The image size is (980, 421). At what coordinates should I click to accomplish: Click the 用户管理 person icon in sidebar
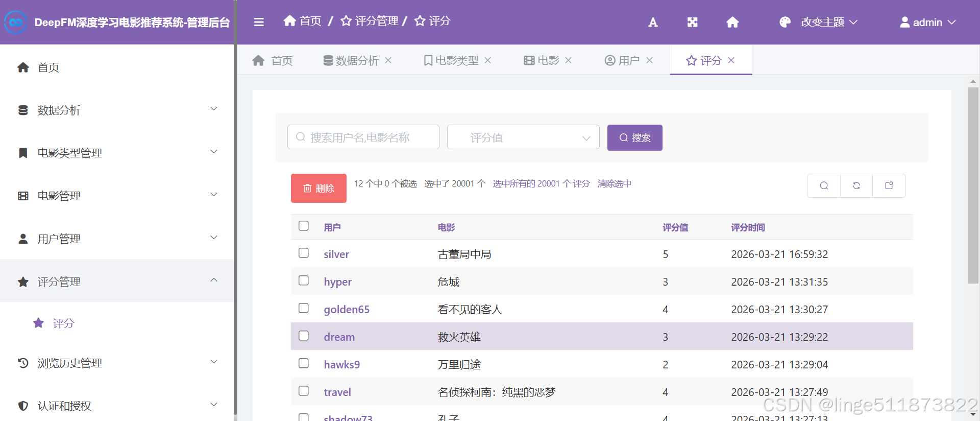point(23,239)
